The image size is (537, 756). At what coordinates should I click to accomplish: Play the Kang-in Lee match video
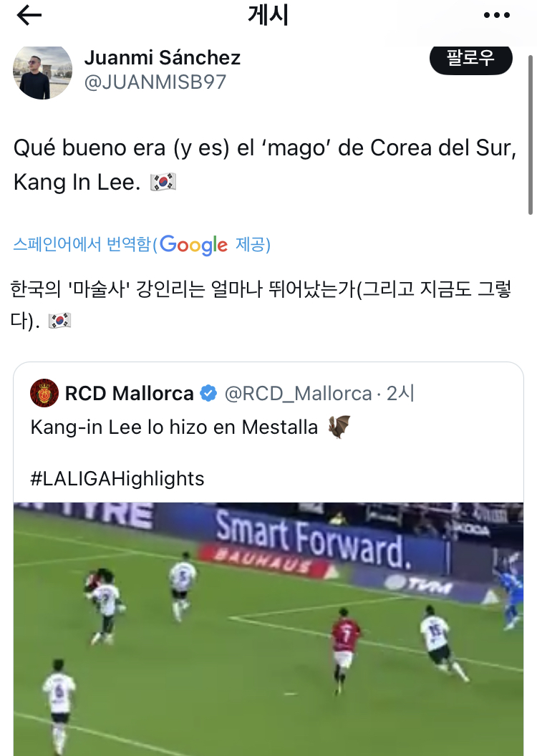click(x=268, y=629)
